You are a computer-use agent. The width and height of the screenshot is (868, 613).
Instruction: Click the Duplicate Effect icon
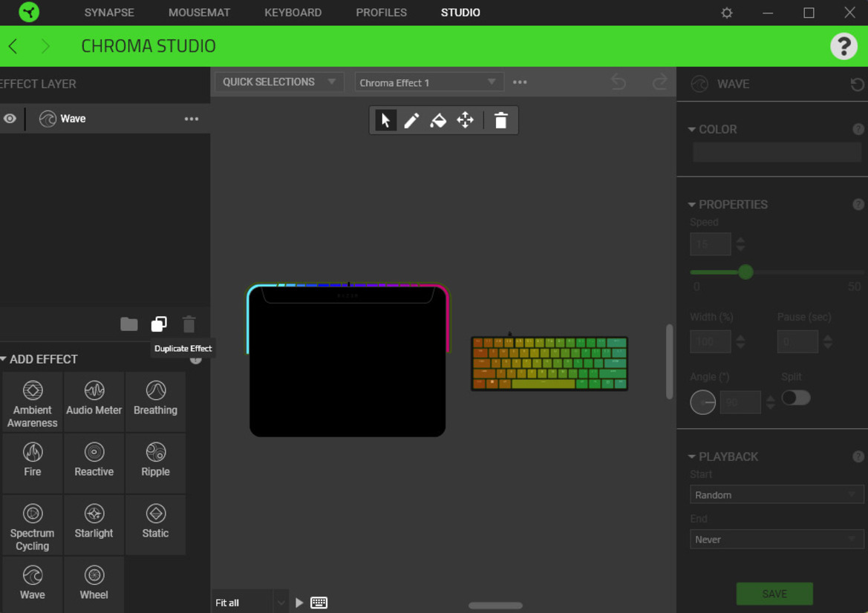pos(159,324)
